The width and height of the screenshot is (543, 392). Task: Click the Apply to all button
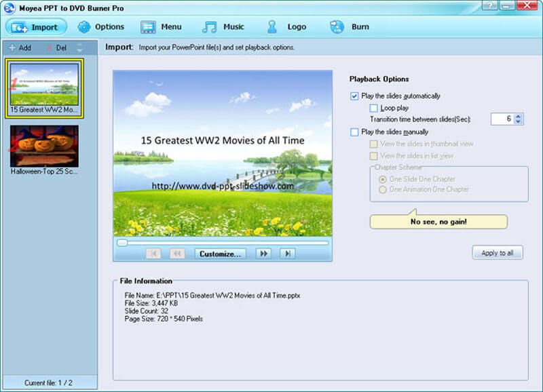pyautogui.click(x=497, y=253)
